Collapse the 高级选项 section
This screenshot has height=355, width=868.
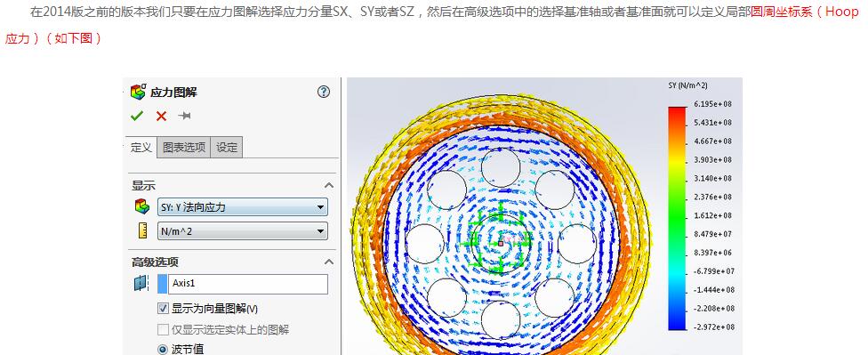click(329, 262)
